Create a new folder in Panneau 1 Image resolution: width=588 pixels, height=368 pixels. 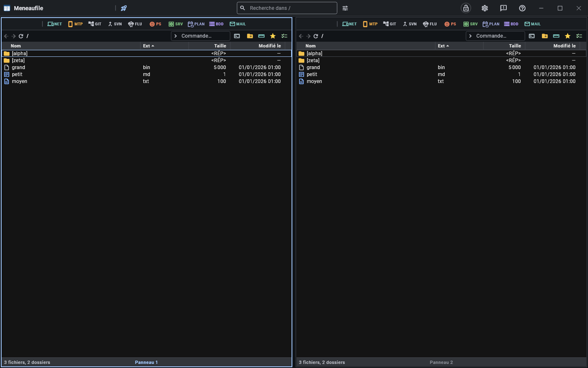250,36
